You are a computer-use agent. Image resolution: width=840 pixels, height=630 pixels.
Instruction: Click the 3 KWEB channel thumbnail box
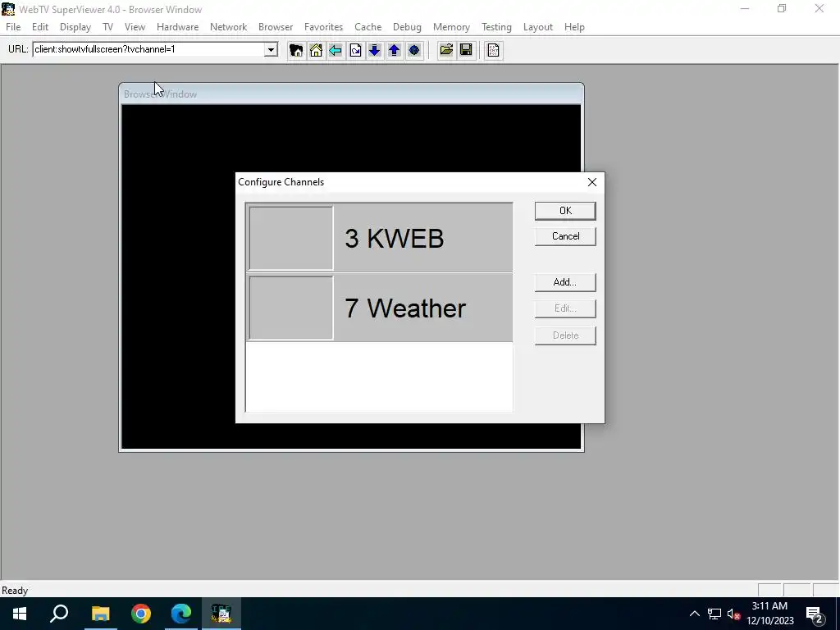[x=291, y=238]
